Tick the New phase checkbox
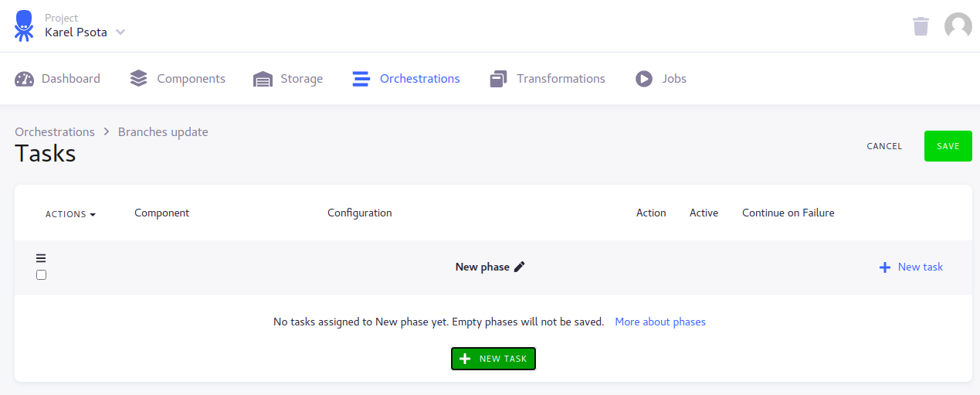Screen dimensions: 980x395 pos(42,275)
